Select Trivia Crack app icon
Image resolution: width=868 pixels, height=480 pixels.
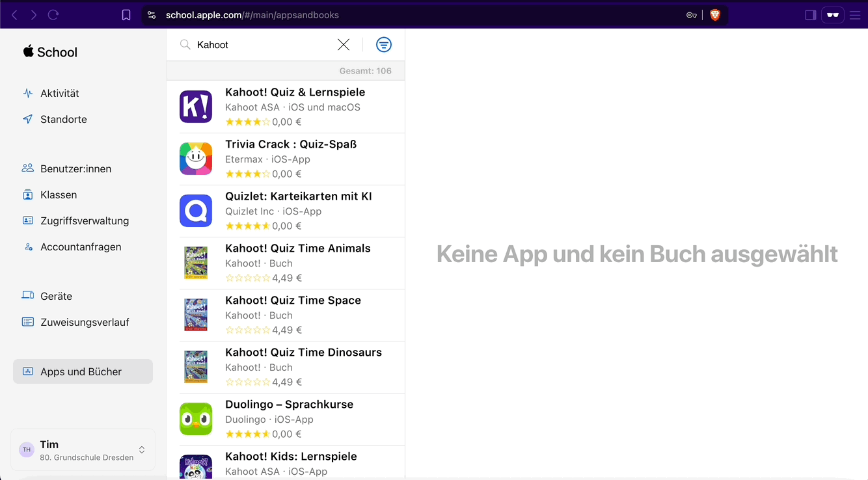[196, 159]
